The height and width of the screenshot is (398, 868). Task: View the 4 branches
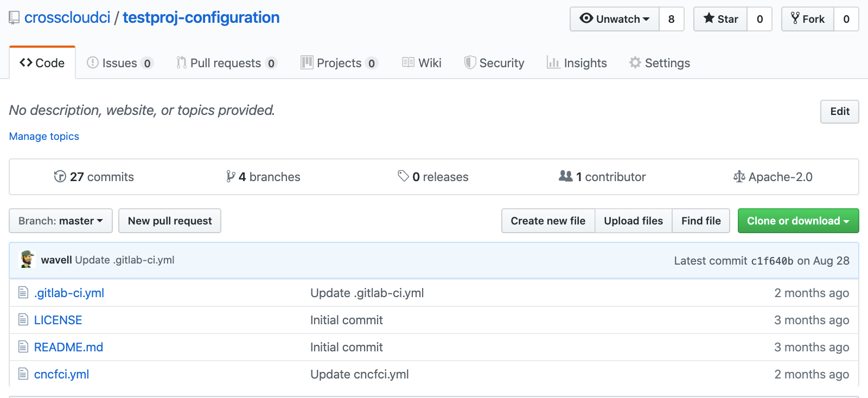point(263,177)
